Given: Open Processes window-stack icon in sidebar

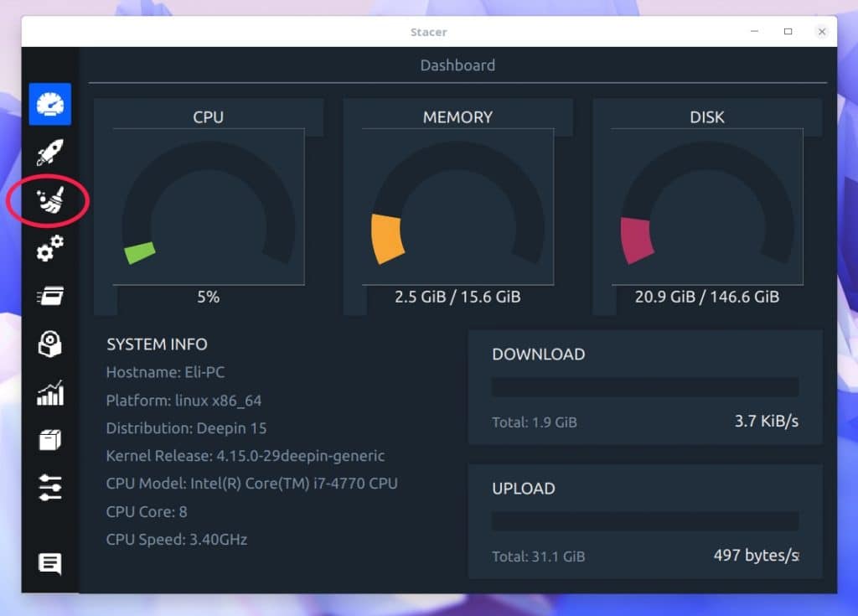Looking at the screenshot, I should point(49,296).
